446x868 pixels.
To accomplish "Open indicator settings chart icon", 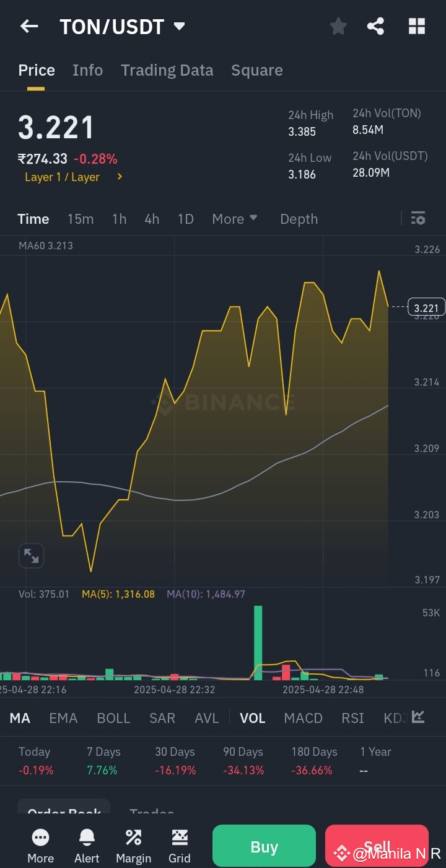I will (x=418, y=717).
